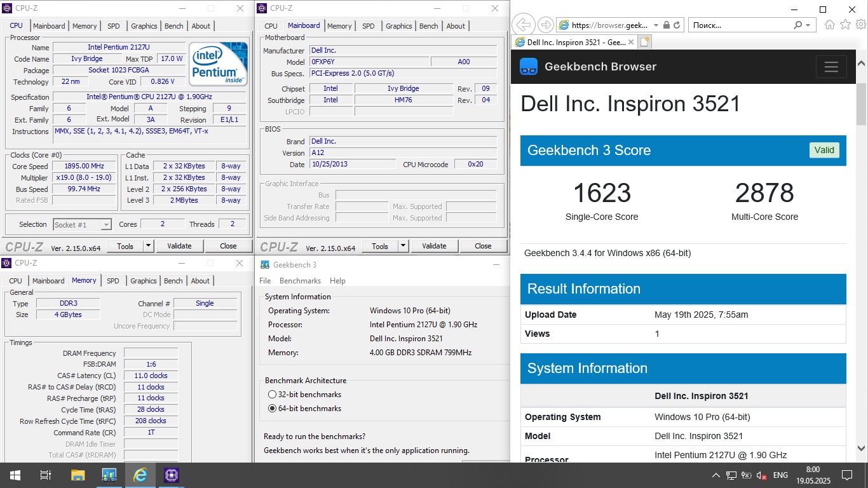Click scrollbar up arrow in browser page
This screenshot has height=488, width=868.
click(862, 64)
